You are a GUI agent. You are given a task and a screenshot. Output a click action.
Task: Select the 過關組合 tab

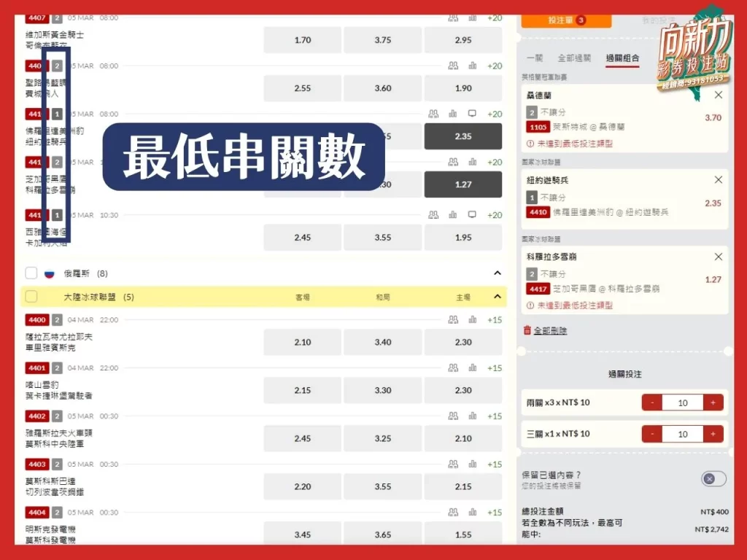tap(622, 58)
